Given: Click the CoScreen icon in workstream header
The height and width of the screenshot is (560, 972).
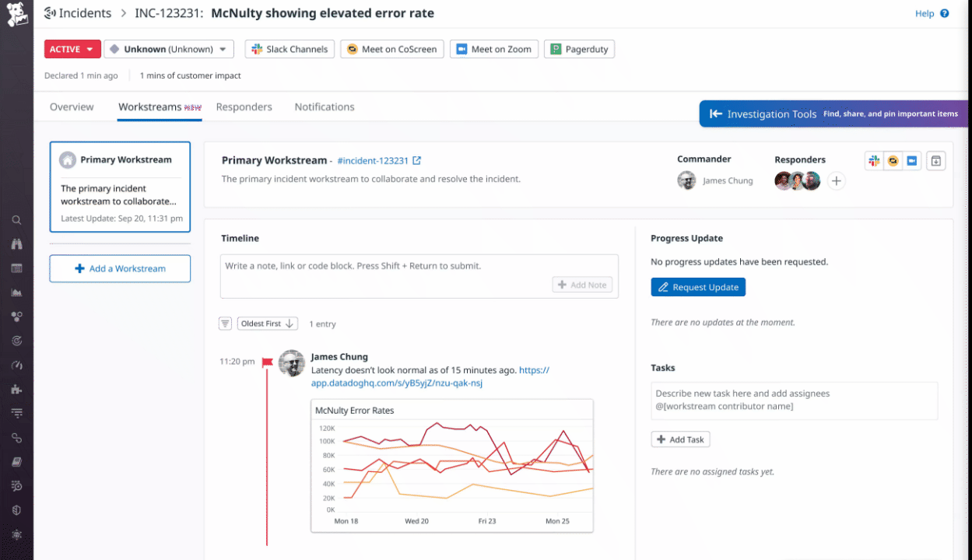Looking at the screenshot, I should (x=893, y=161).
